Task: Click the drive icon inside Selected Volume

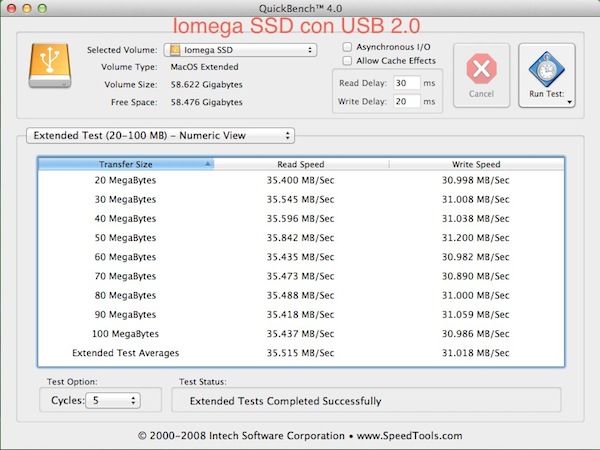Action: 175,50
